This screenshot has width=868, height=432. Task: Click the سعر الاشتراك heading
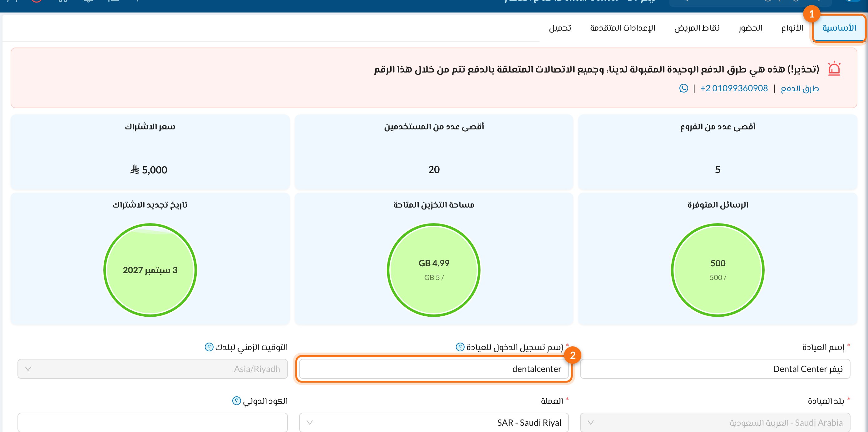click(150, 127)
